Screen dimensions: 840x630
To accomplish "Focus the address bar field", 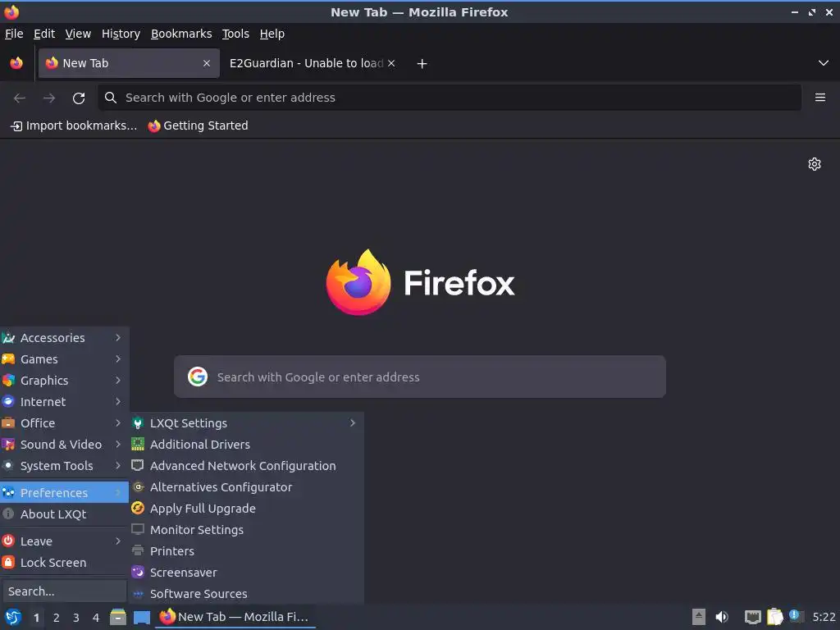I will click(450, 98).
